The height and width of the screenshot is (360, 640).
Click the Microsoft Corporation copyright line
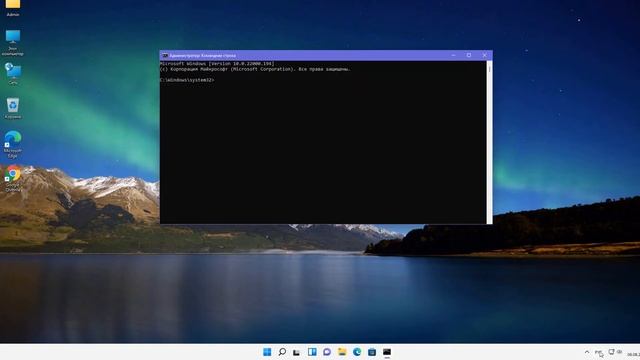tap(255, 69)
